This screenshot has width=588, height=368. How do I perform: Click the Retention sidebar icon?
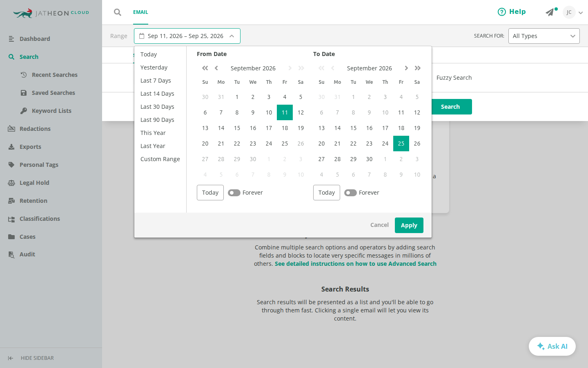11,201
